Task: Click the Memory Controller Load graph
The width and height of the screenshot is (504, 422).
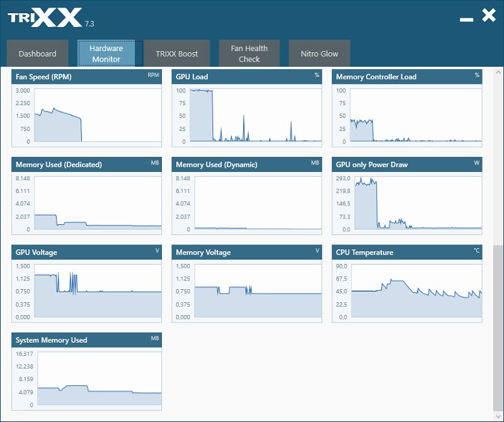Action: pyautogui.click(x=416, y=115)
